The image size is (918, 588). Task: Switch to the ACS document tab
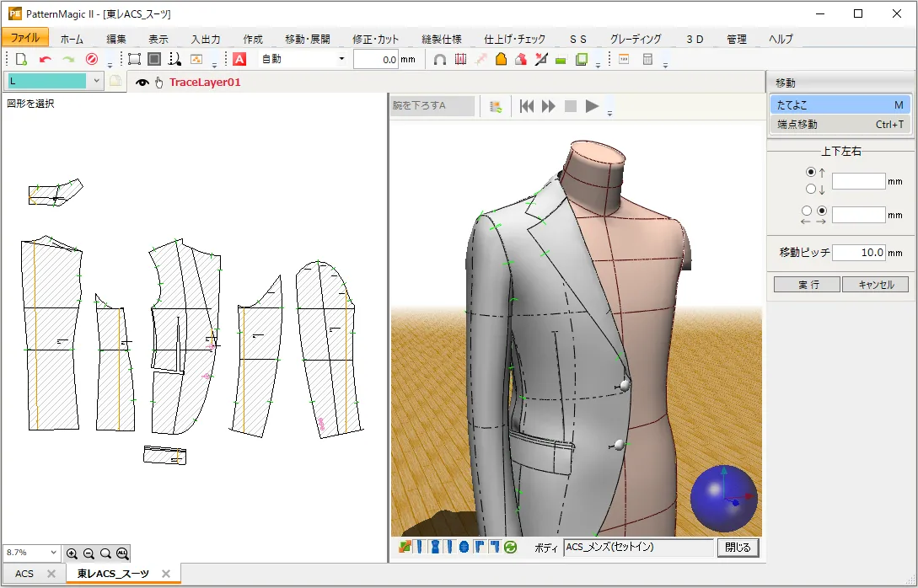pos(24,574)
